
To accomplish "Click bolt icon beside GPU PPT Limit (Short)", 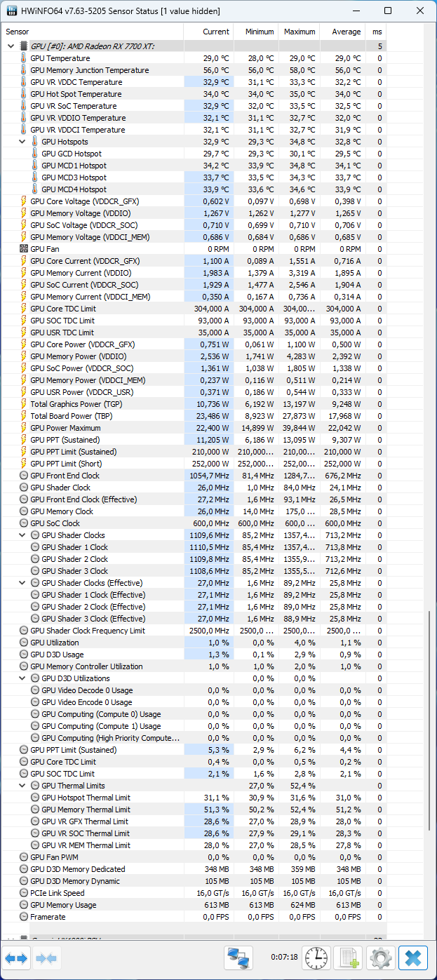I will [x=24, y=464].
